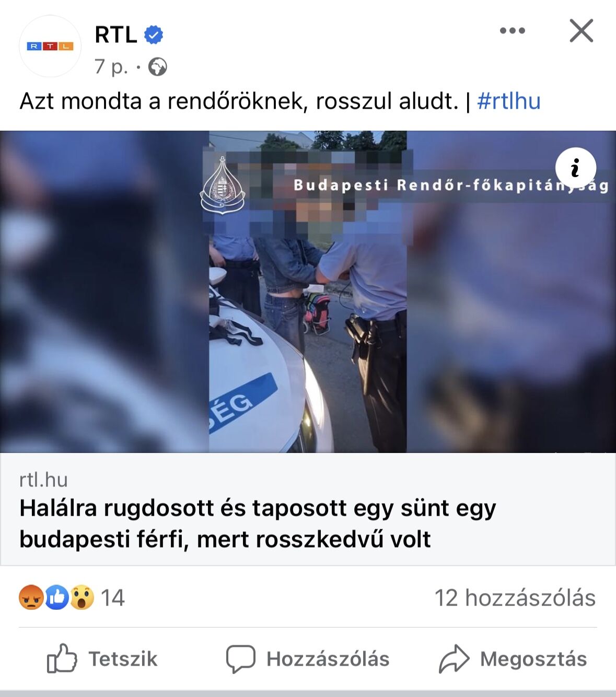Open the three-dot post options menu

[x=513, y=31]
